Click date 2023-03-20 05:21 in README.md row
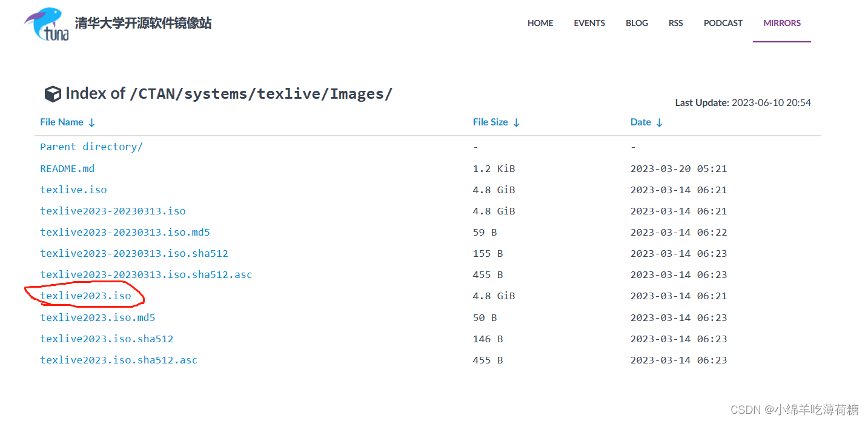Screen dimensions: 868x421 point(678,168)
